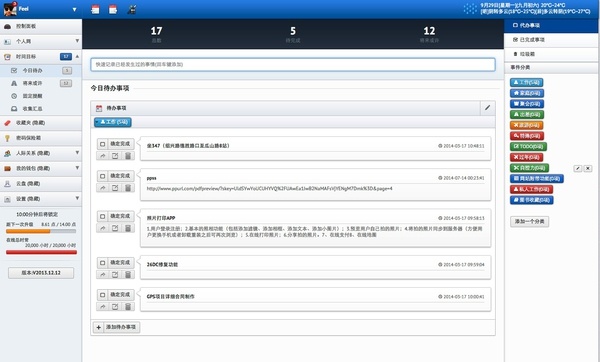The width and height of the screenshot is (600, 362).
Task: Click the red 私人工作 category tag
Action: click(532, 189)
